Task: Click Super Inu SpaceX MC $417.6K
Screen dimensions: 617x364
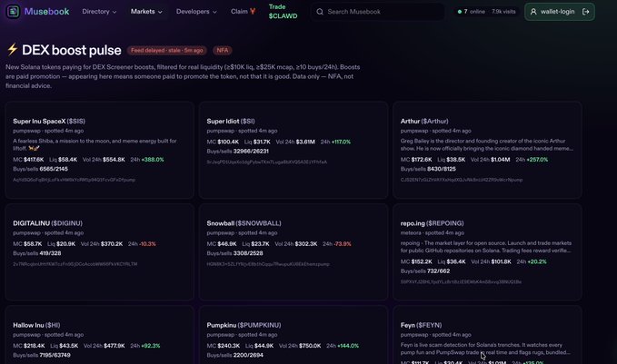Action: pos(28,160)
